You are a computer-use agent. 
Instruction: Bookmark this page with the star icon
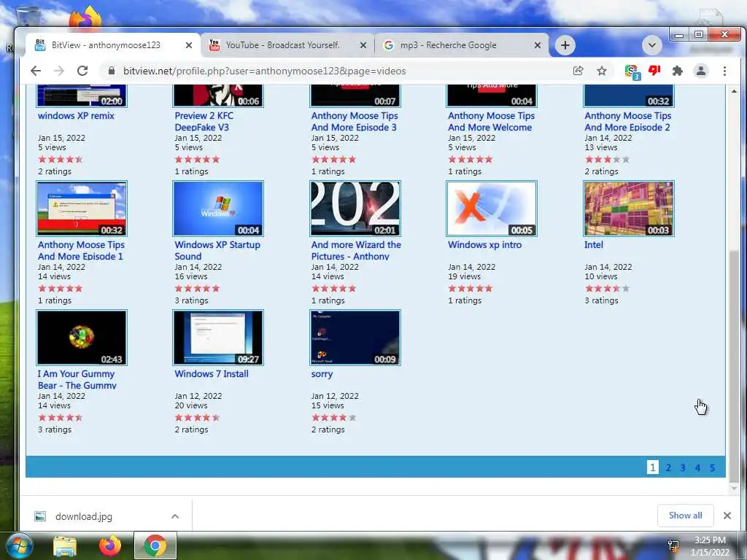pos(602,71)
